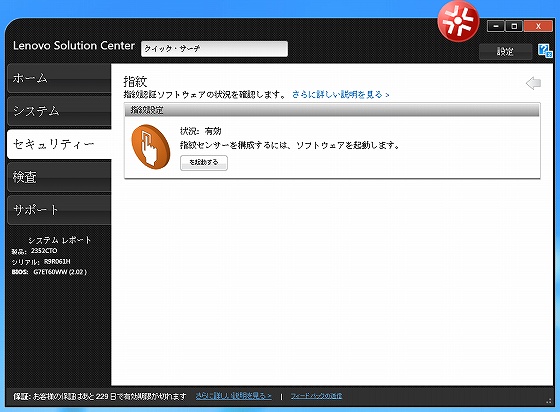Launch fingerprint software with を起動する button
560x412 pixels.
(x=204, y=163)
